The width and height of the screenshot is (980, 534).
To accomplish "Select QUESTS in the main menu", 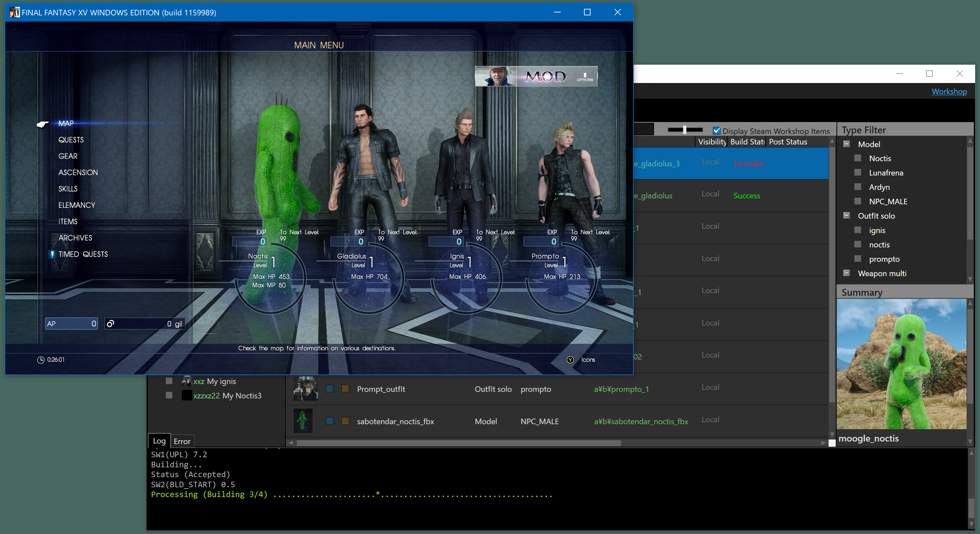I will pyautogui.click(x=71, y=140).
